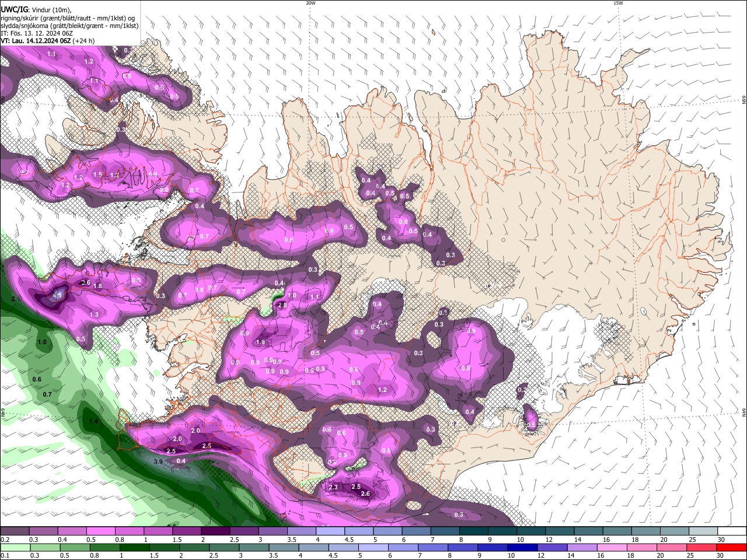Select royal blue rain swatch labeled 8
Viewport: 747px width, 560px height.
point(462,547)
